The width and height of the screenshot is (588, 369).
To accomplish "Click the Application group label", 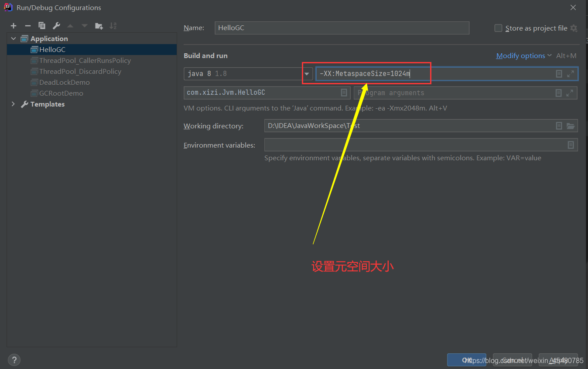I will [49, 38].
